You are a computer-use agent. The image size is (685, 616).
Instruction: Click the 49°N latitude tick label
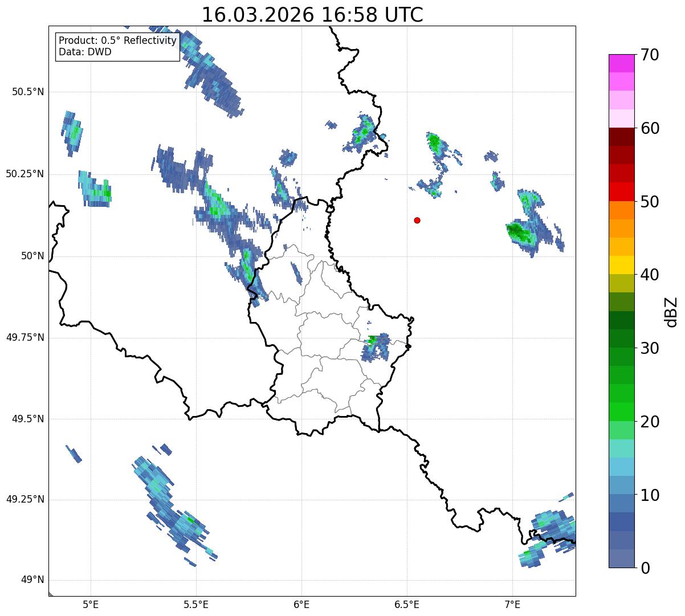pyautogui.click(x=32, y=580)
